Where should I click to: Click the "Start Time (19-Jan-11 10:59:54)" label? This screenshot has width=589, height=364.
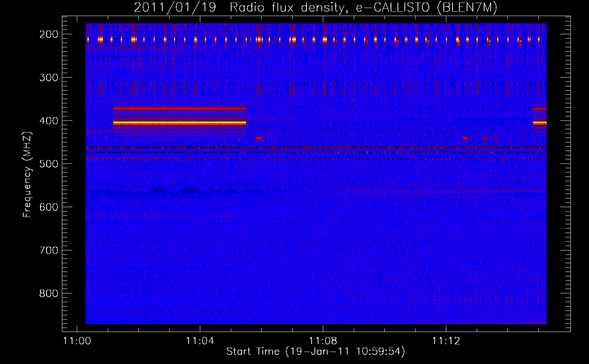(316, 352)
